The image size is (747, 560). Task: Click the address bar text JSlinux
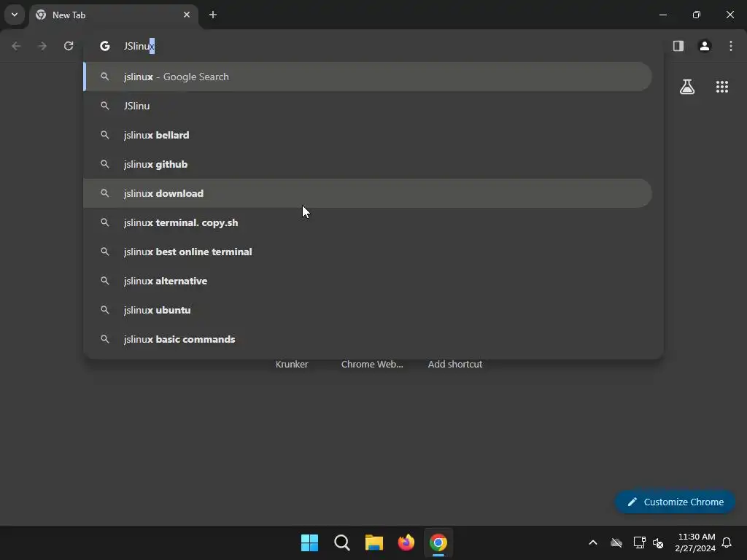pyautogui.click(x=139, y=46)
